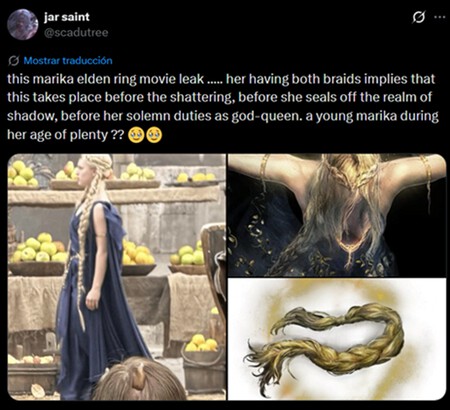Open the Grok icon beside the options menu
Viewport: 450px width, 410px height.
[x=419, y=17]
